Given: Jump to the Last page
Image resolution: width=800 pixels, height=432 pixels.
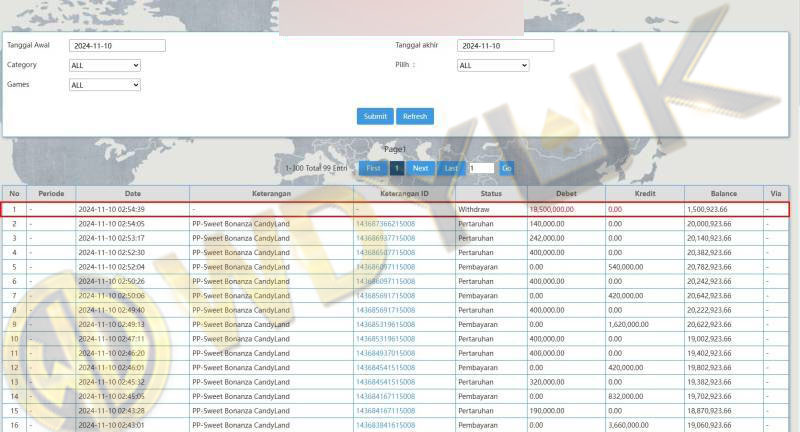Looking at the screenshot, I should pyautogui.click(x=451, y=168).
